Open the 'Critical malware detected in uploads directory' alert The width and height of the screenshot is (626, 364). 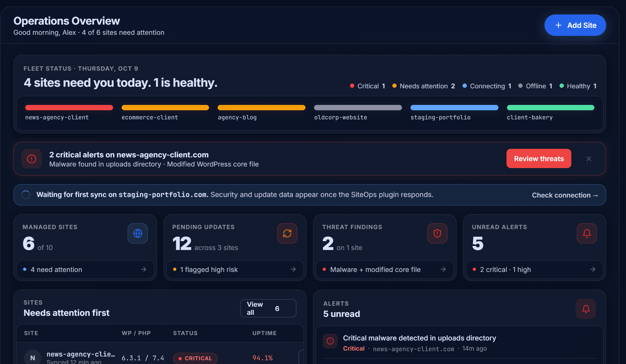pos(419,338)
